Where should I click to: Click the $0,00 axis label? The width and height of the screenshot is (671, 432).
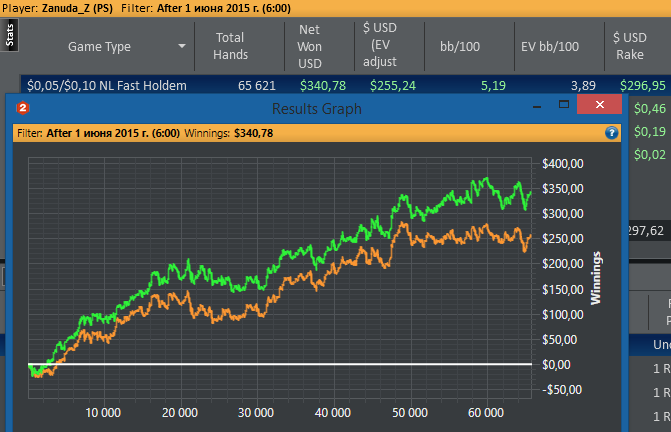point(556,365)
